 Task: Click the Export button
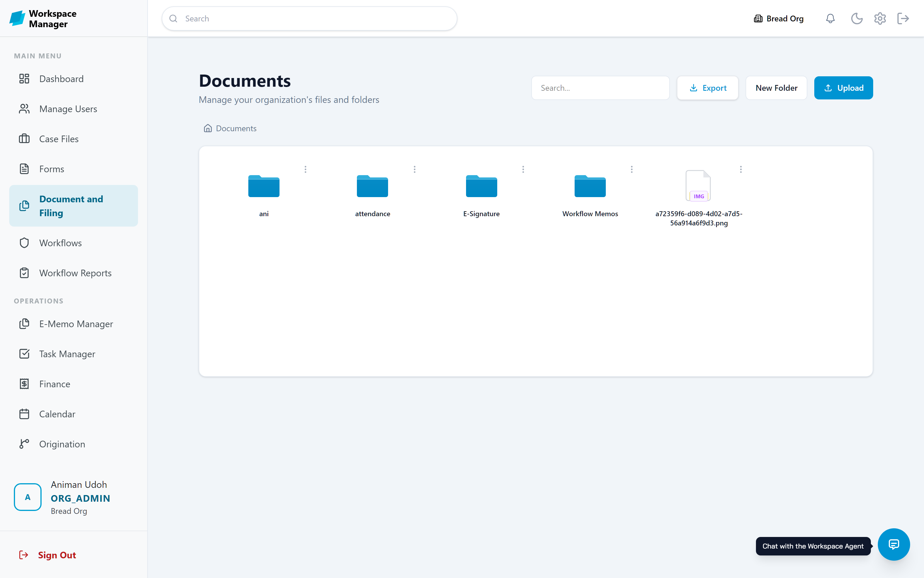point(707,88)
